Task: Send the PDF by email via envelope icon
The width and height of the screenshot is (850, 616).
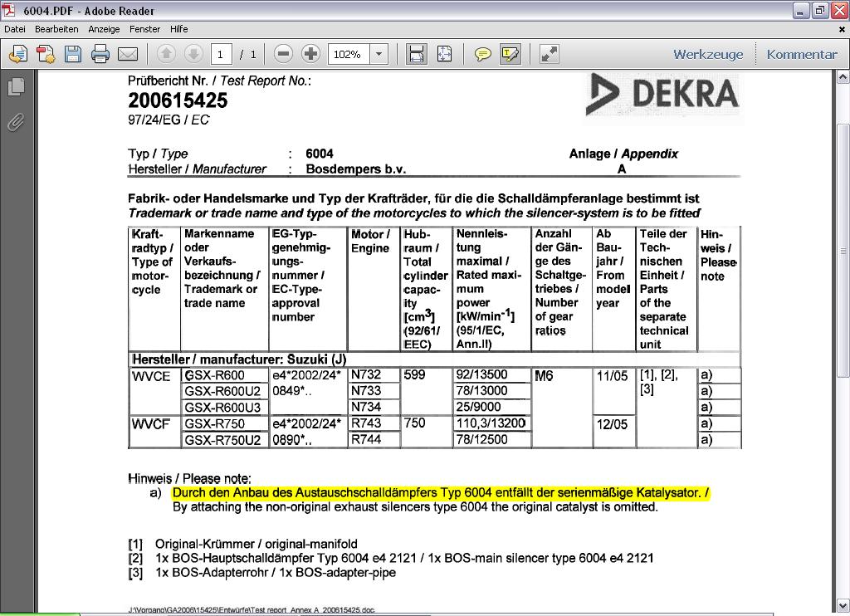Action: pos(128,54)
